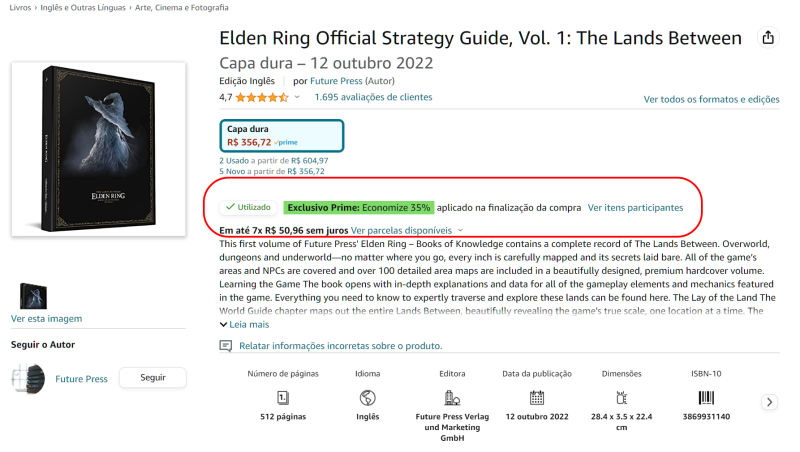800x452 pixels.
Task: Click the publisher building icon
Action: click(x=452, y=398)
